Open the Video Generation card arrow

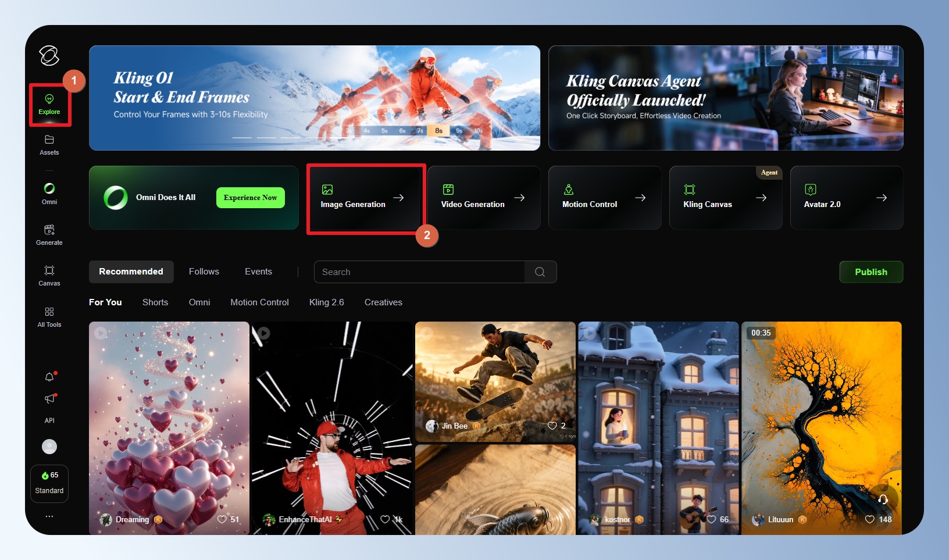(519, 198)
